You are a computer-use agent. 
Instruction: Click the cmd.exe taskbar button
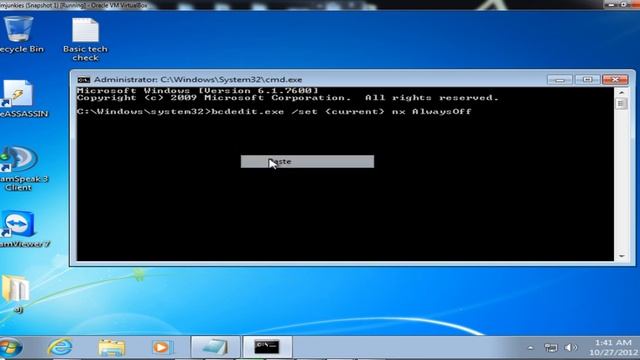point(267,347)
